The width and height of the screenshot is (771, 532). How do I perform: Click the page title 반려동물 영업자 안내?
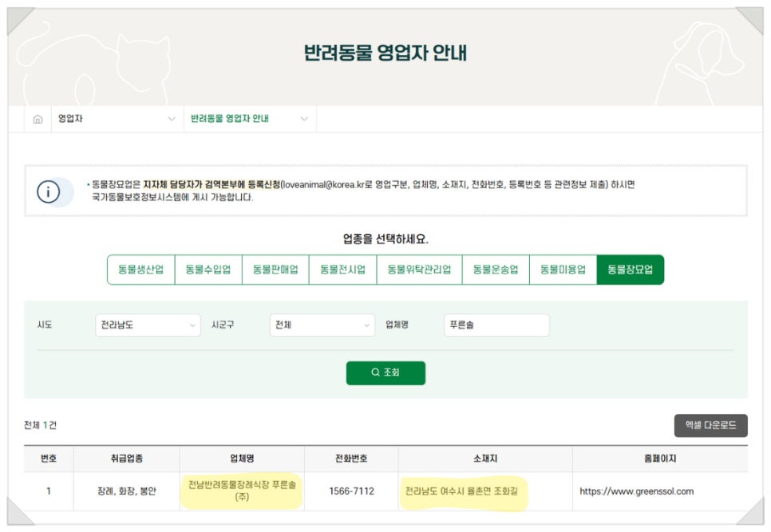click(385, 53)
